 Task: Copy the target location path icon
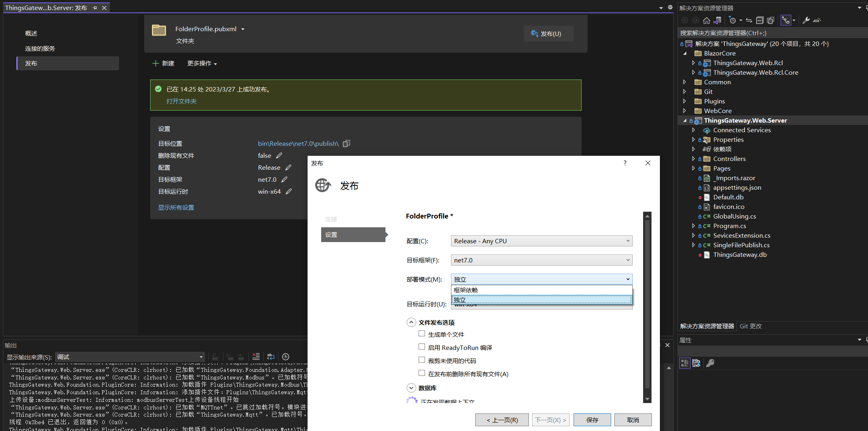click(x=346, y=143)
